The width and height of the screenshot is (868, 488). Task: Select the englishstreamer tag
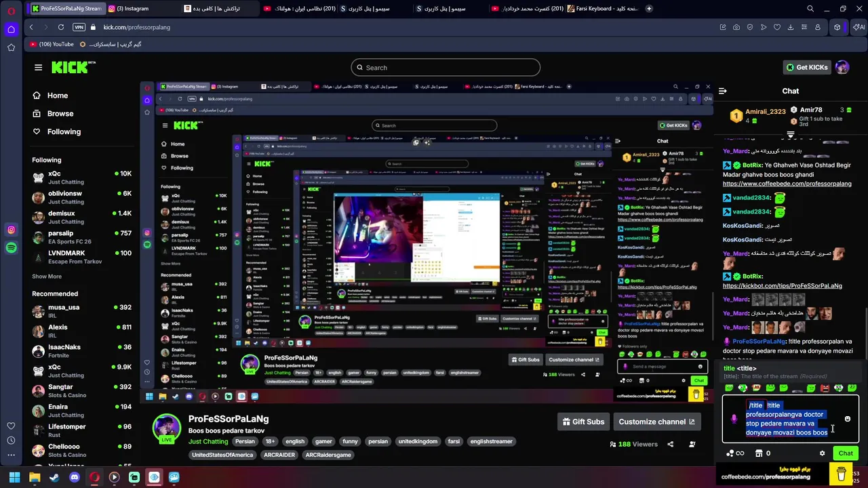click(491, 441)
